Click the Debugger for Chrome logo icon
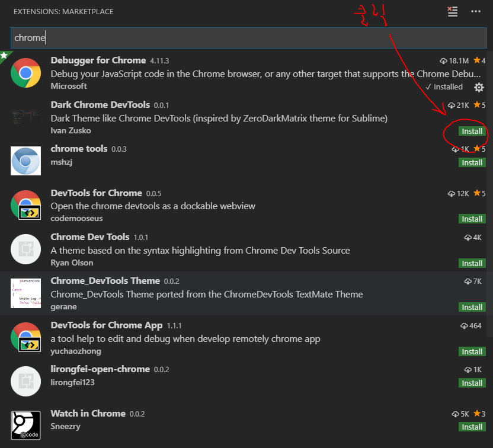The height and width of the screenshot is (448, 493). pos(26,73)
